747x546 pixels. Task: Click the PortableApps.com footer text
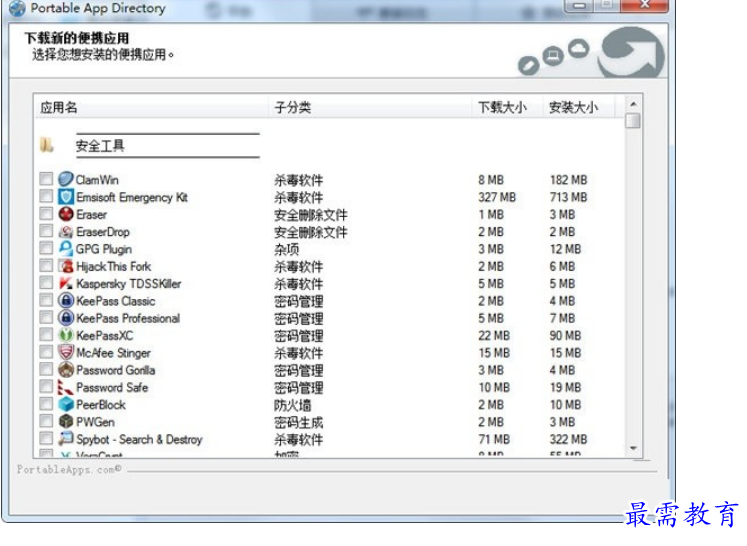click(69, 470)
